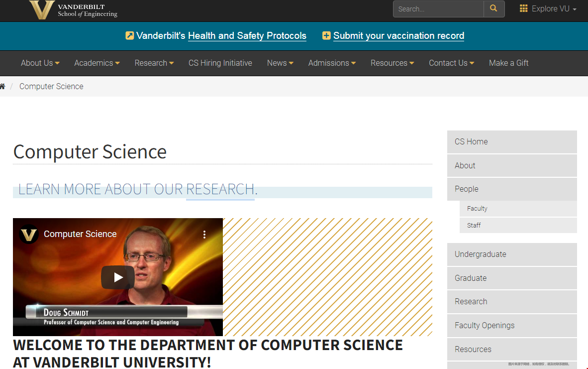
Task: Click the home icon in the breadcrumb
Action: point(2,86)
